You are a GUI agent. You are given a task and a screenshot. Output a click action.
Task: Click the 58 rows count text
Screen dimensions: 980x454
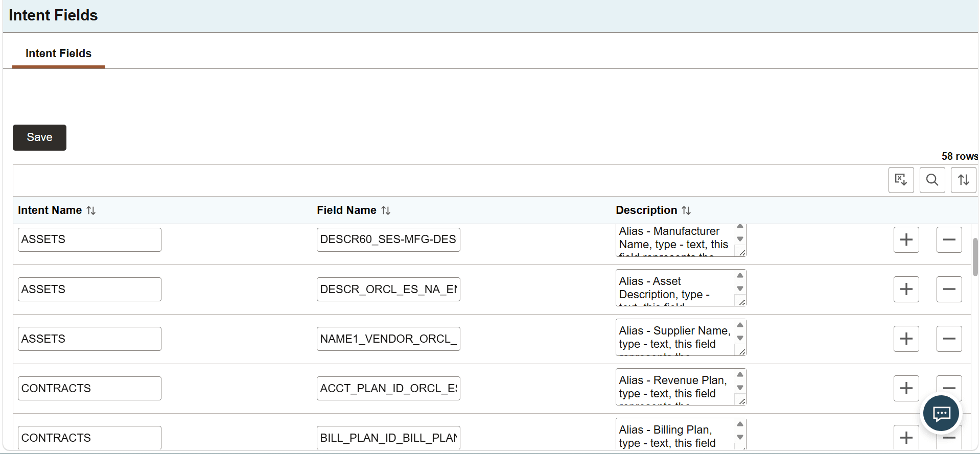click(x=960, y=156)
